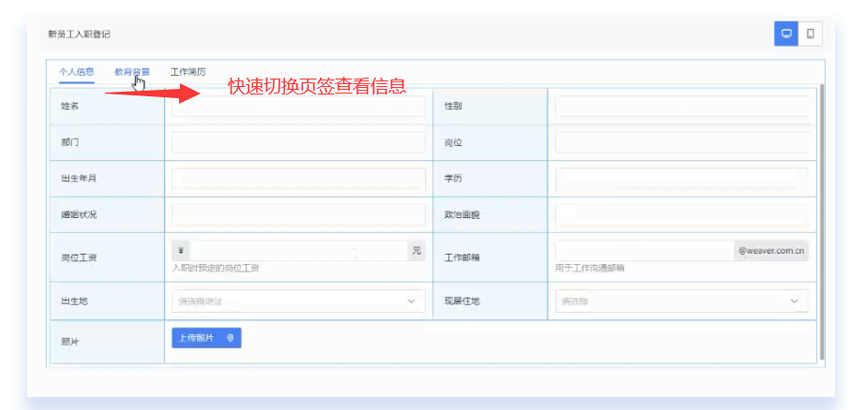Click the 上传照片 upload button

point(207,338)
